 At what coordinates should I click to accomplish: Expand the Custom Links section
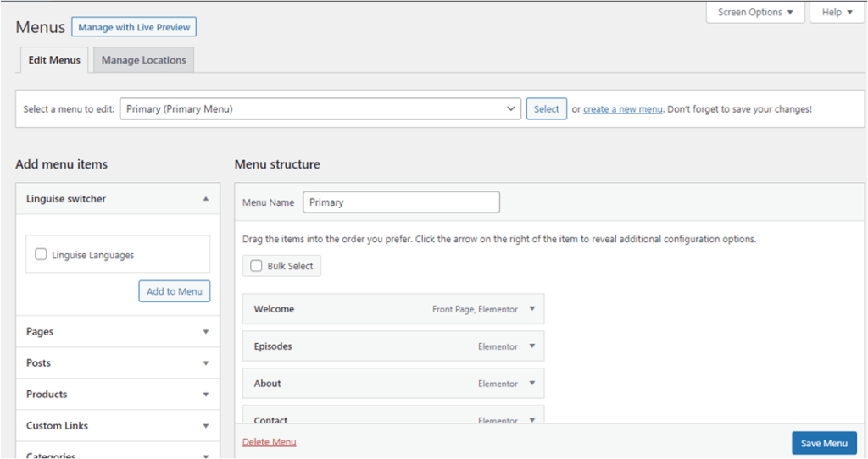[x=117, y=426]
